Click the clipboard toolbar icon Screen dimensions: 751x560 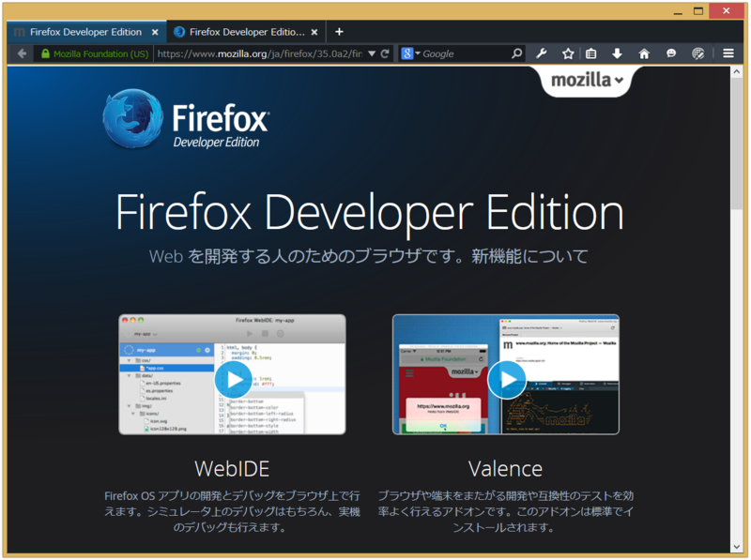point(591,53)
